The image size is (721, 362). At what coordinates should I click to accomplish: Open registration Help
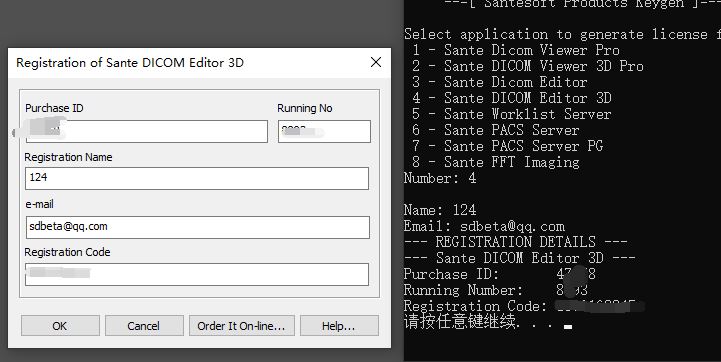(x=339, y=326)
